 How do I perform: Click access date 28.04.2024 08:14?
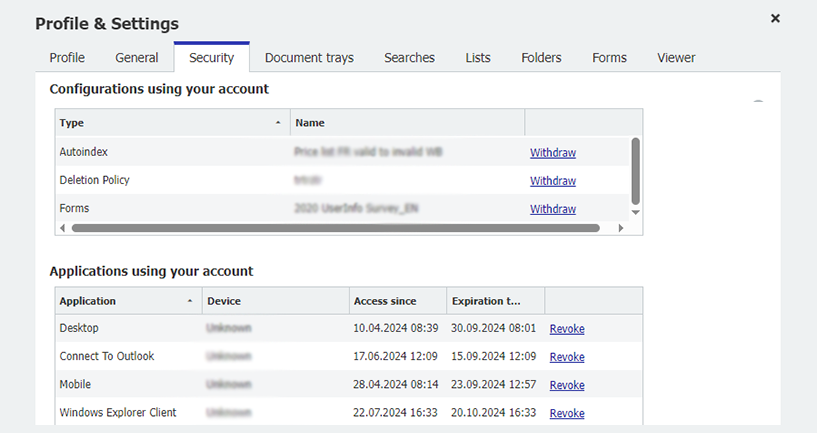[x=395, y=385]
